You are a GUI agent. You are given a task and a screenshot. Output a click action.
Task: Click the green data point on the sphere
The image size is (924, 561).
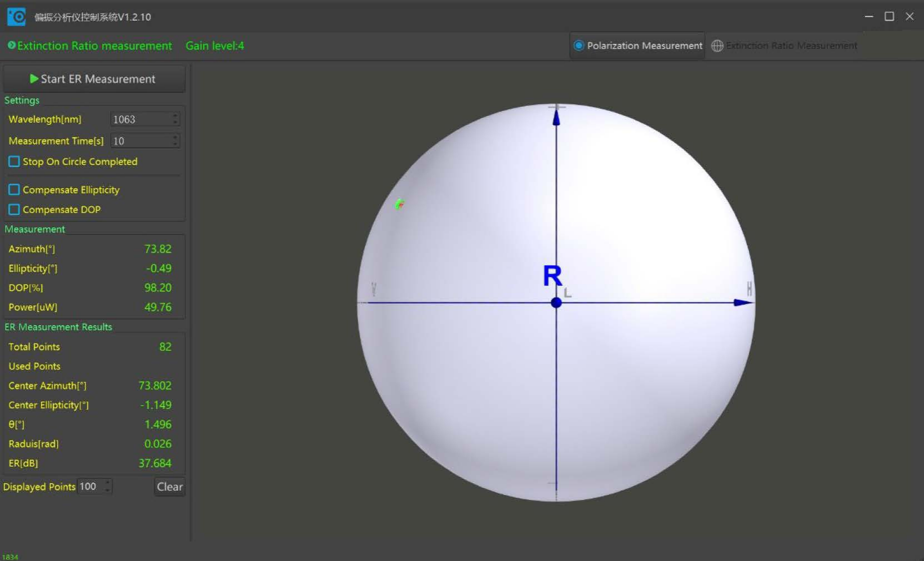click(x=399, y=204)
